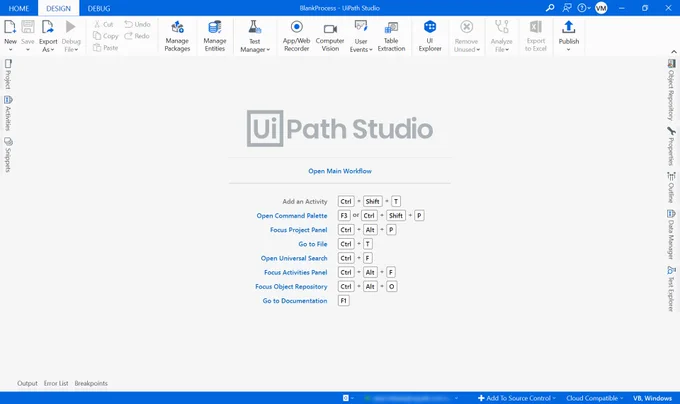Open Manage Packages

point(177,36)
